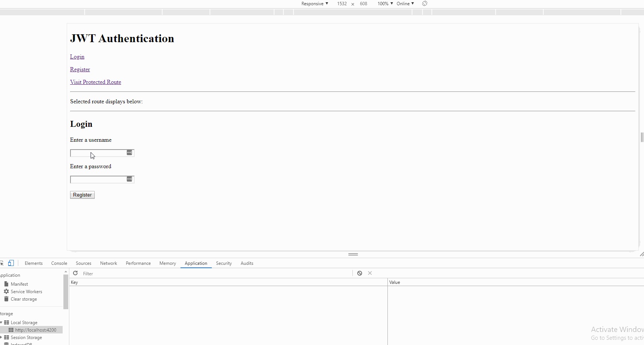
Task: Open the Online throttling dropdown
Action: 405,3
